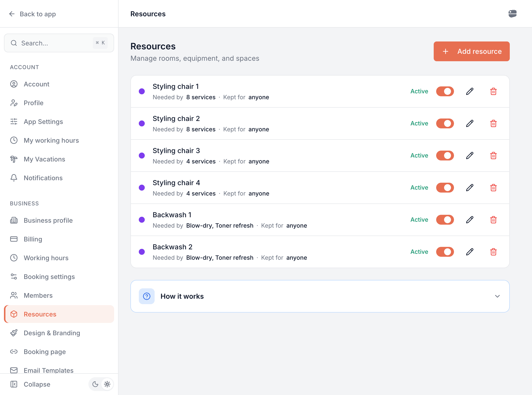Open Design & Branding settings
The width and height of the screenshot is (532, 395).
click(x=59, y=333)
